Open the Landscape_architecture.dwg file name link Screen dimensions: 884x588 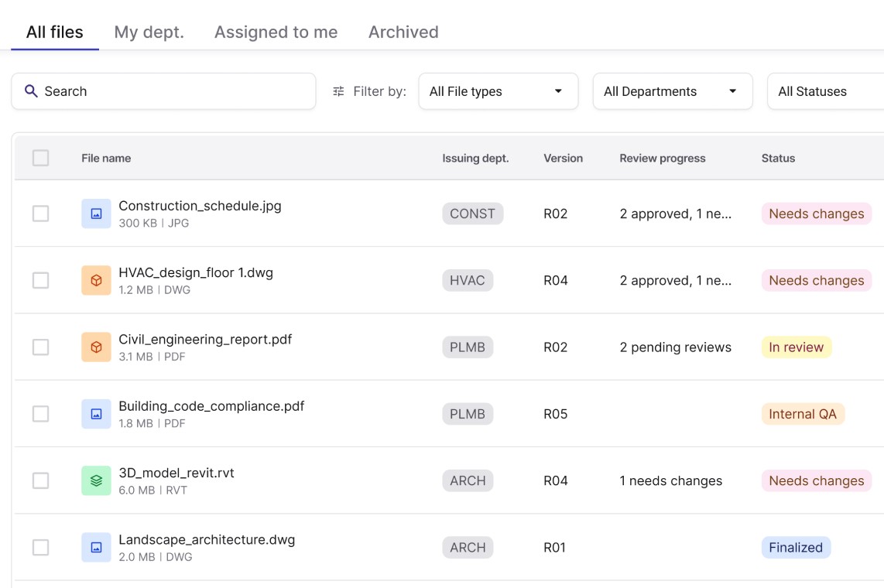coord(207,540)
